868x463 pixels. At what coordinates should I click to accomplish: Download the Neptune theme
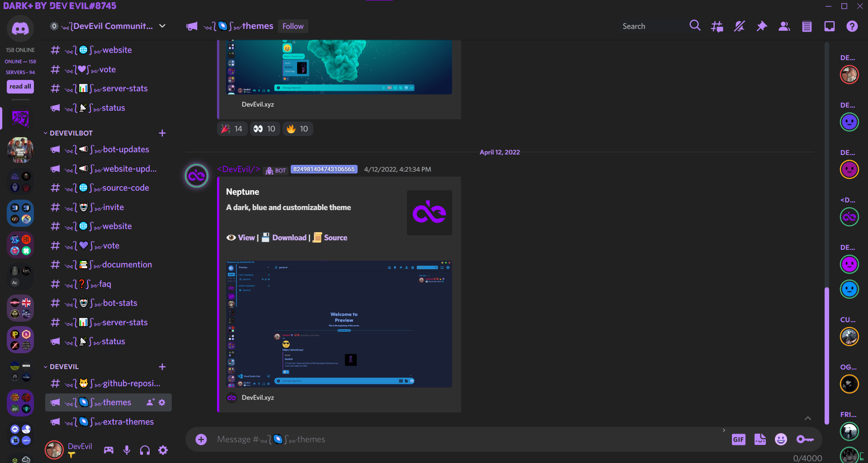coord(289,237)
